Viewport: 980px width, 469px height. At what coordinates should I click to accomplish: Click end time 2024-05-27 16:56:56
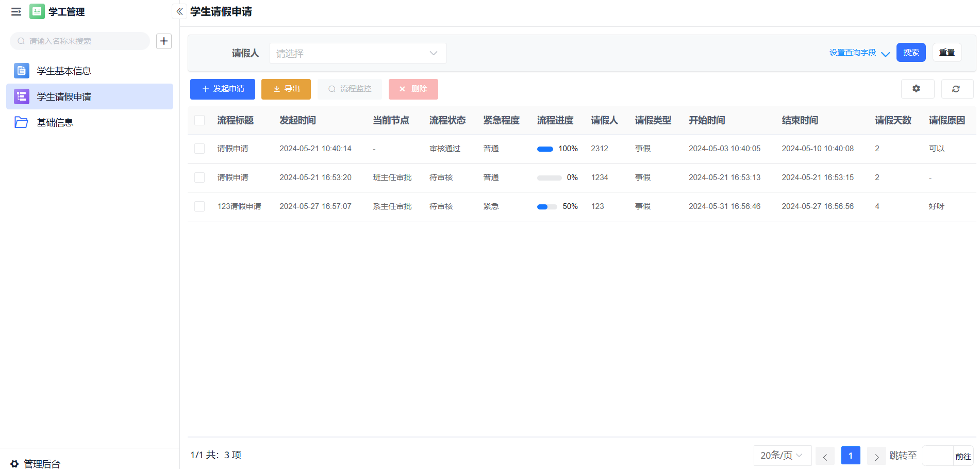(x=818, y=206)
